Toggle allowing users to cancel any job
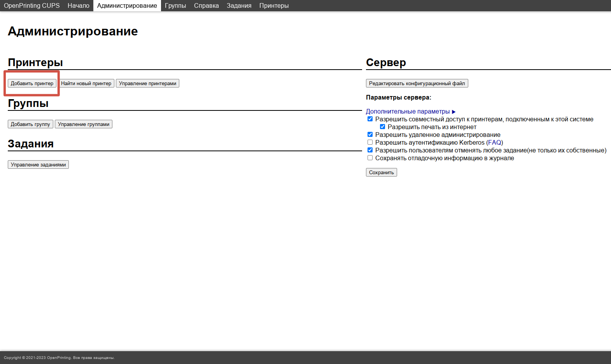Screen dimensions: 611x364 tap(370, 150)
